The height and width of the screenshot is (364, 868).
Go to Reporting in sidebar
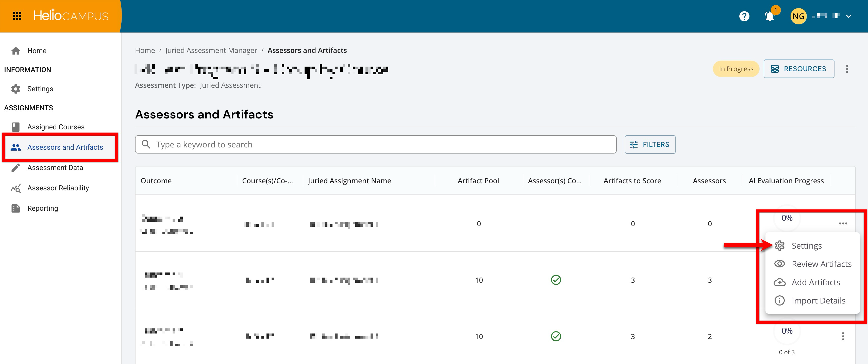tap(42, 208)
